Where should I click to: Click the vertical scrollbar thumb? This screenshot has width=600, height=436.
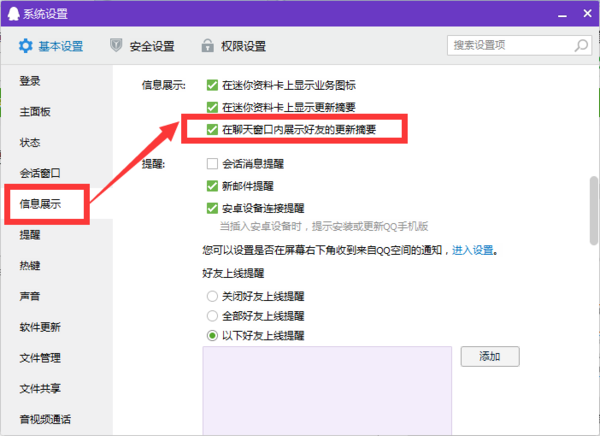point(593,210)
